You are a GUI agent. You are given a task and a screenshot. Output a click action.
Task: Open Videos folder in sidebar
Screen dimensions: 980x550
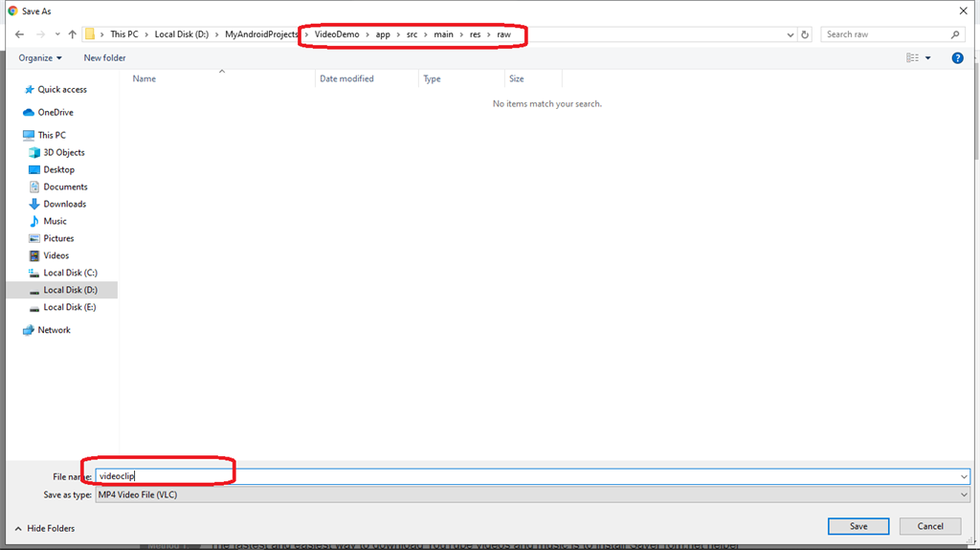pyautogui.click(x=56, y=255)
